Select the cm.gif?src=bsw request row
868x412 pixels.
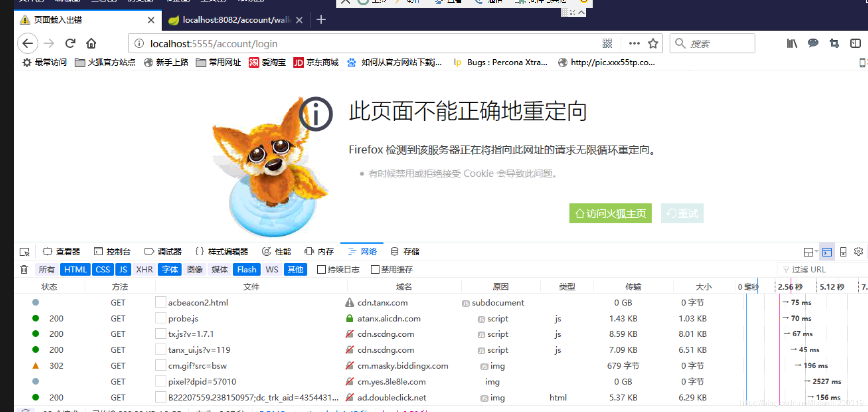[x=441, y=366]
